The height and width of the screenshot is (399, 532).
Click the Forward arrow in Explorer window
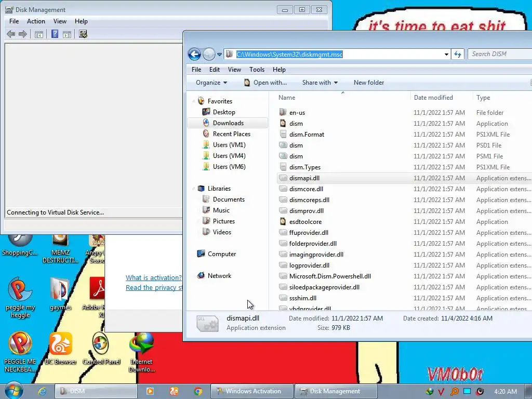tap(209, 54)
